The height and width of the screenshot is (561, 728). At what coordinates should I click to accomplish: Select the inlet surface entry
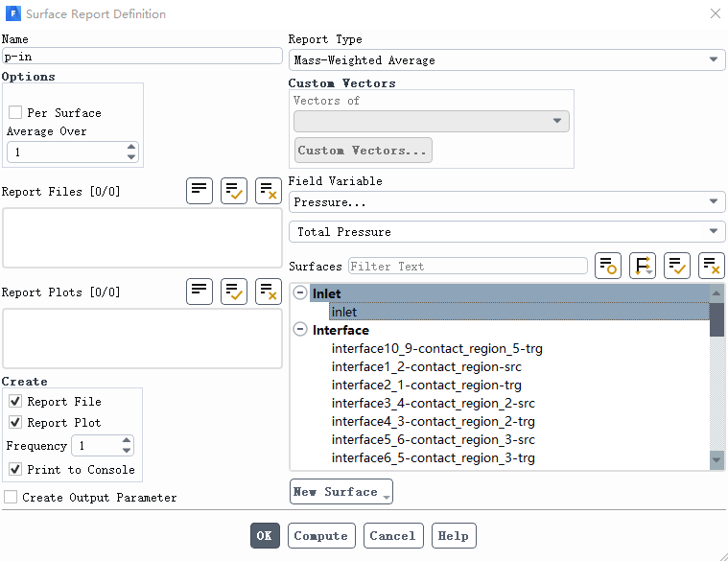coord(344,312)
